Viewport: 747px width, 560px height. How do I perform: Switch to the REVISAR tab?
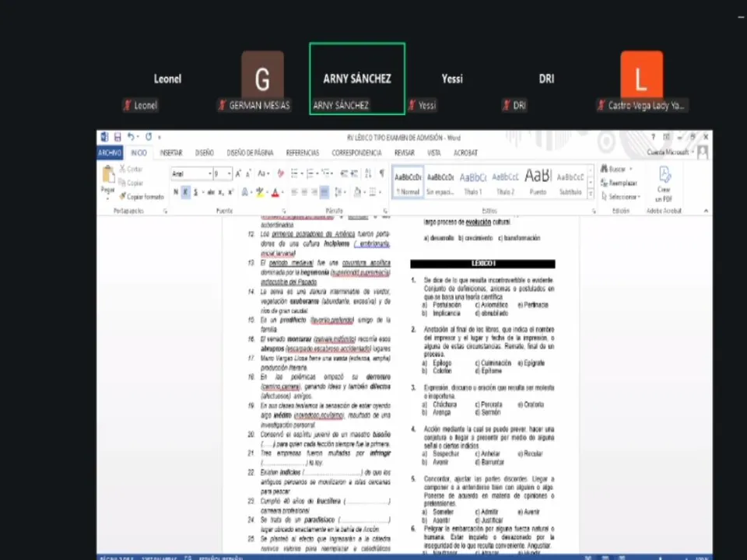pyautogui.click(x=405, y=152)
